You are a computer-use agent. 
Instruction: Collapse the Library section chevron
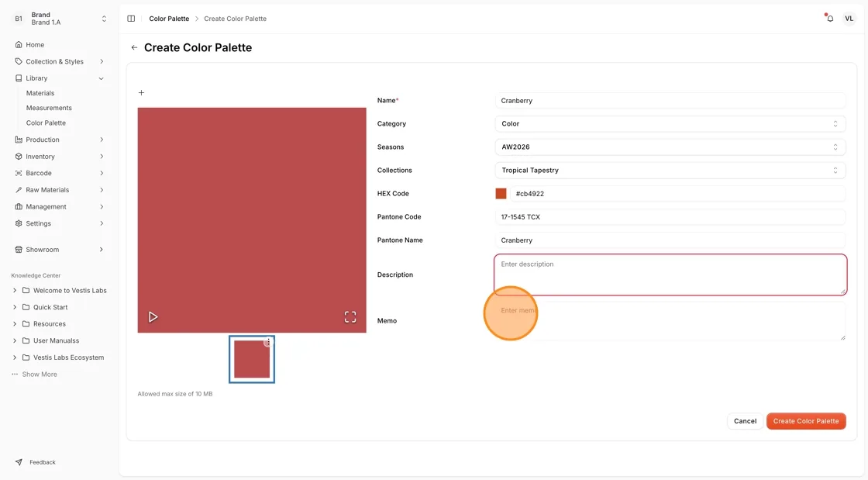pos(102,78)
